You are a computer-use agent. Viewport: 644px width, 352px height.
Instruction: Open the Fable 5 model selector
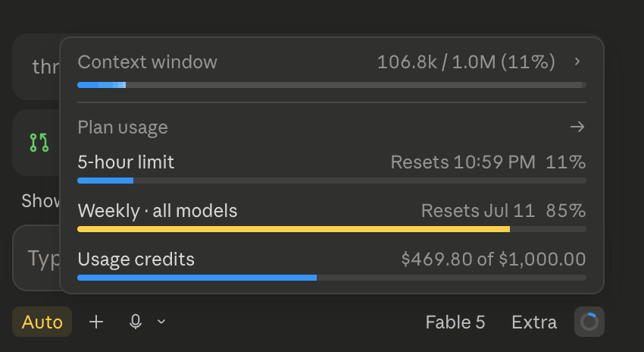[x=455, y=322]
